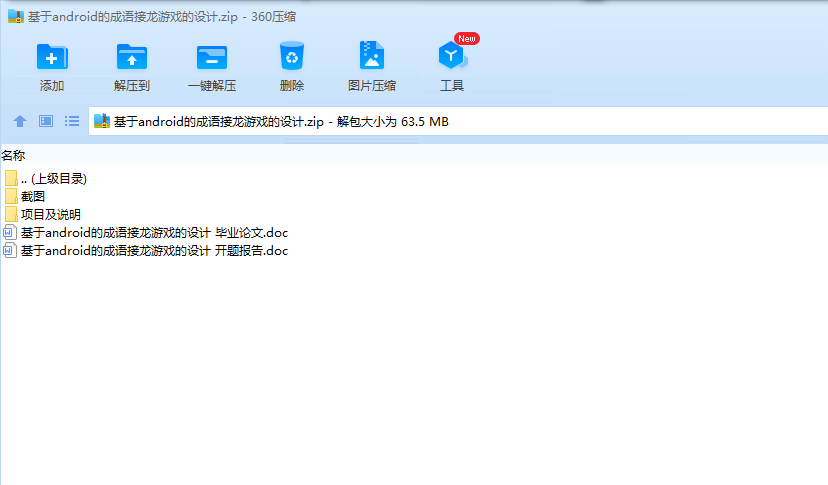The image size is (828, 485).
Task: Select the 开题报告.doc file
Action: (x=146, y=250)
